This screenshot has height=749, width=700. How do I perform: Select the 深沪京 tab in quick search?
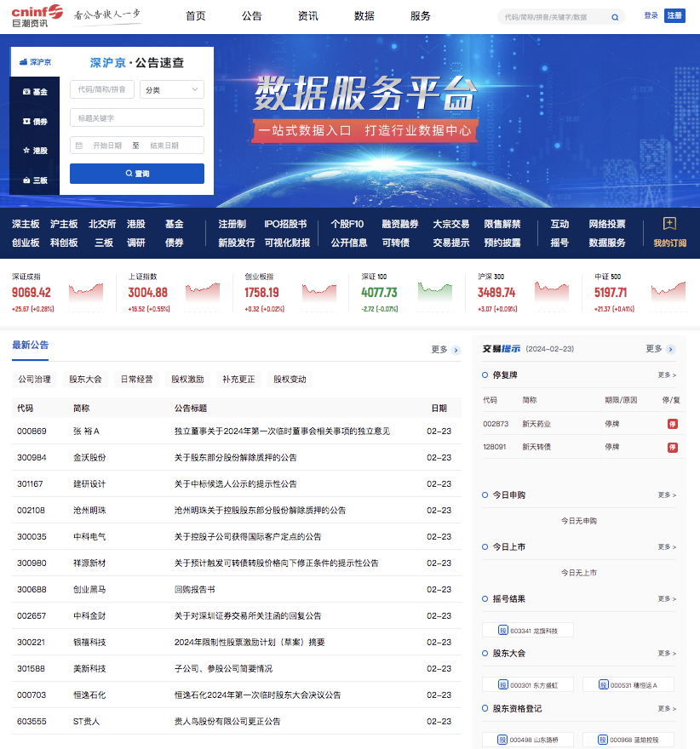pyautogui.click(x=35, y=62)
